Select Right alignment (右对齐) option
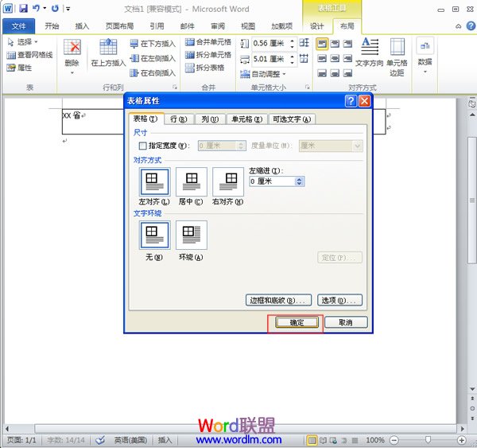 click(x=228, y=181)
